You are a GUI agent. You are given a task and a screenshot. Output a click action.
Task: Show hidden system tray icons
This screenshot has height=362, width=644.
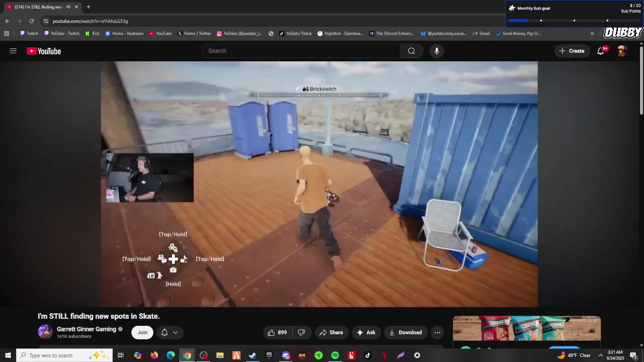click(600, 355)
